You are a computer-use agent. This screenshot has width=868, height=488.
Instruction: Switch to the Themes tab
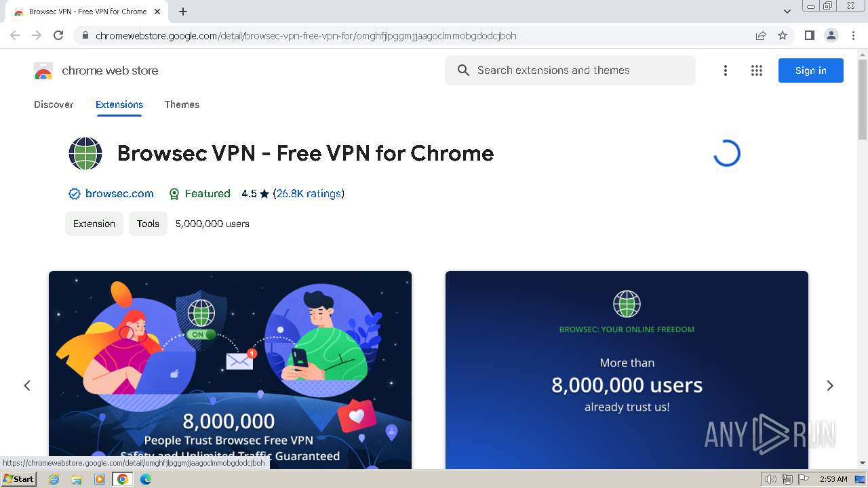click(182, 104)
